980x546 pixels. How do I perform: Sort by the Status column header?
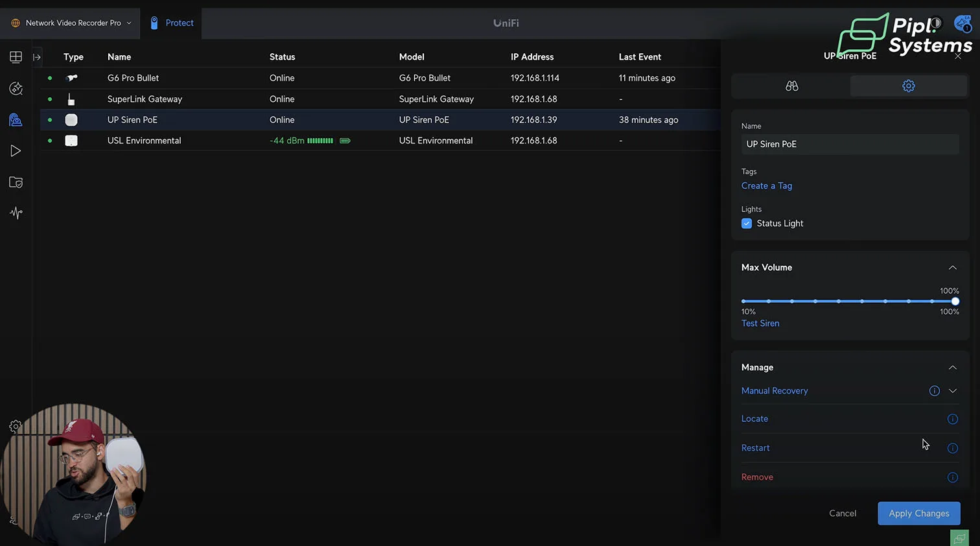coord(282,57)
